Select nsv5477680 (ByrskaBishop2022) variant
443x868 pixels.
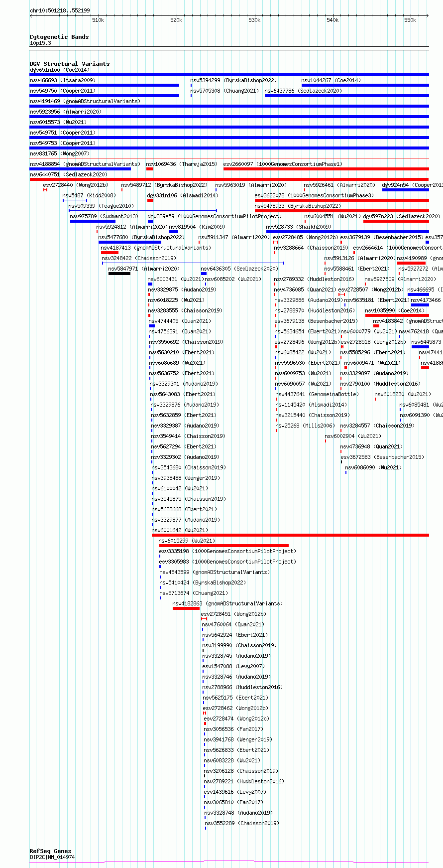coord(141,237)
